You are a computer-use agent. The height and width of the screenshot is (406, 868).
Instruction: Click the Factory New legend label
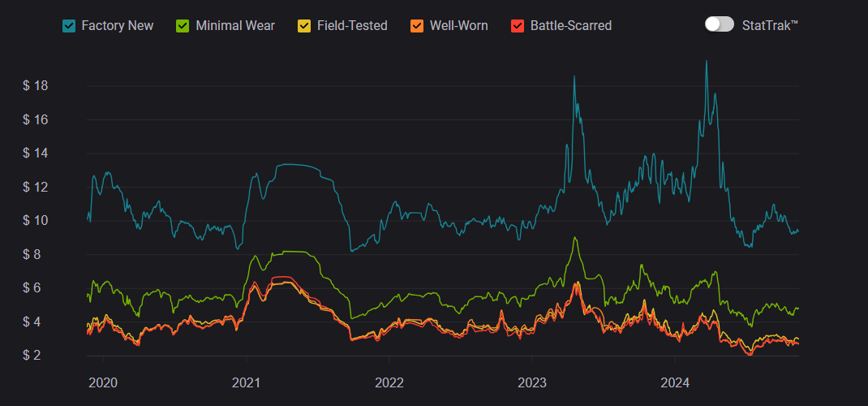pos(118,26)
